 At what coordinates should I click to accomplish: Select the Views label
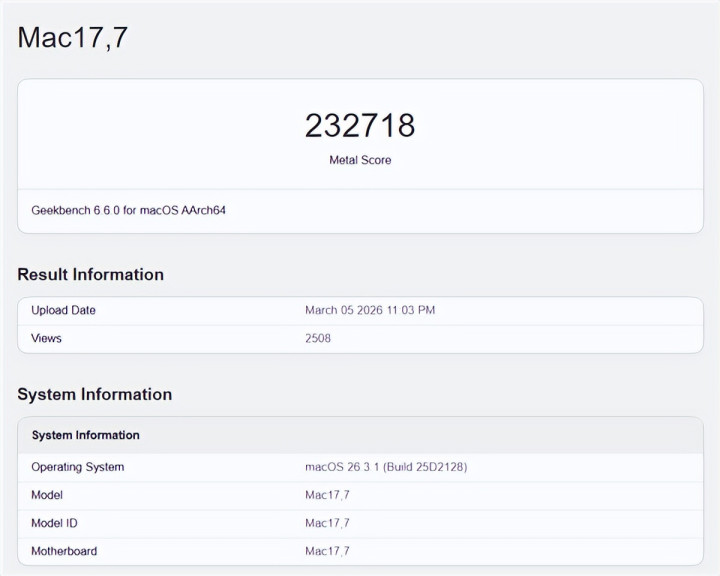(46, 338)
